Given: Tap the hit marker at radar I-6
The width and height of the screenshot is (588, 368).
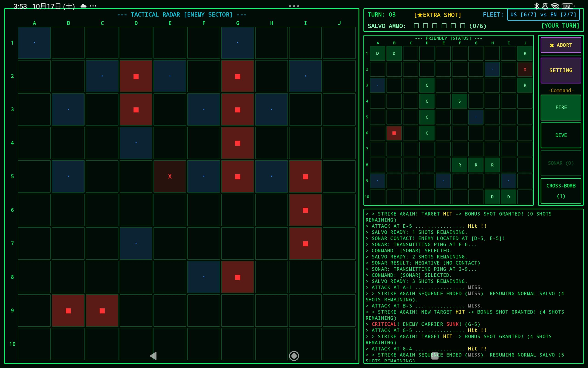Looking at the screenshot, I should coord(305,210).
